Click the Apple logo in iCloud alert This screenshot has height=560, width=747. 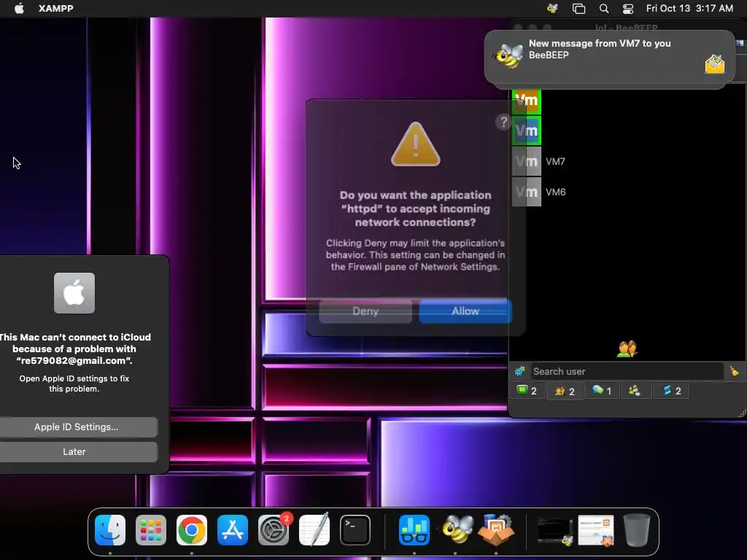coord(74,293)
